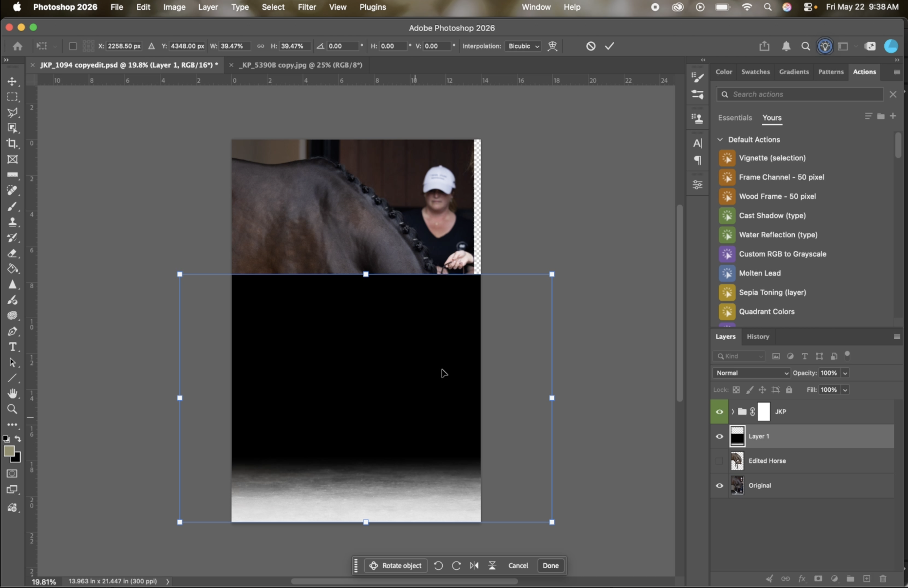Hide Layer 1 using its eye icon
908x588 pixels.
[x=719, y=437]
